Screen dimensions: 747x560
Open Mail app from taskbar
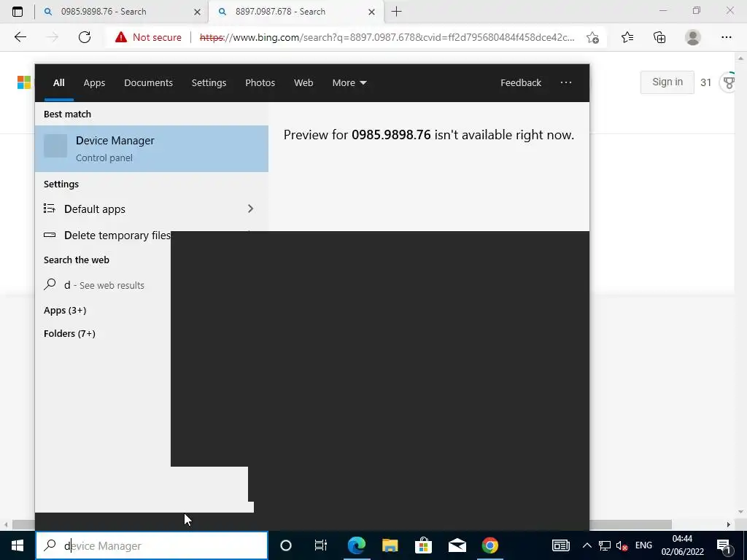tap(457, 545)
